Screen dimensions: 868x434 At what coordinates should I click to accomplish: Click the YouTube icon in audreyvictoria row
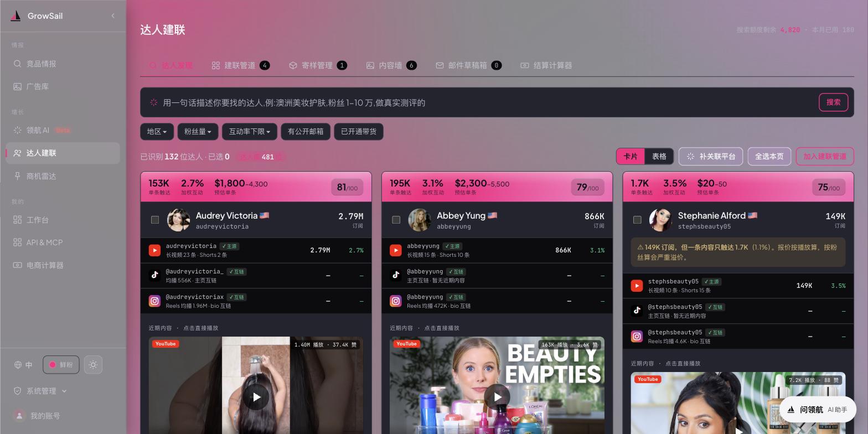click(154, 250)
